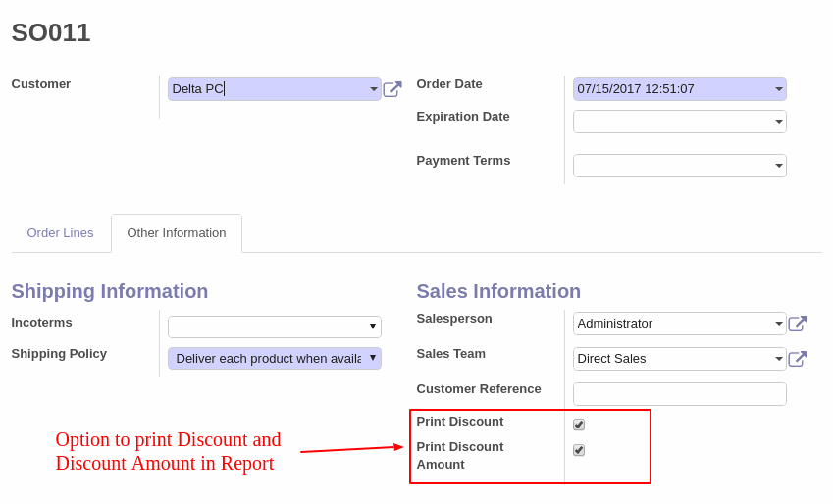Click the Administrator salesperson text field
The image size is (833, 504).
[673, 324]
